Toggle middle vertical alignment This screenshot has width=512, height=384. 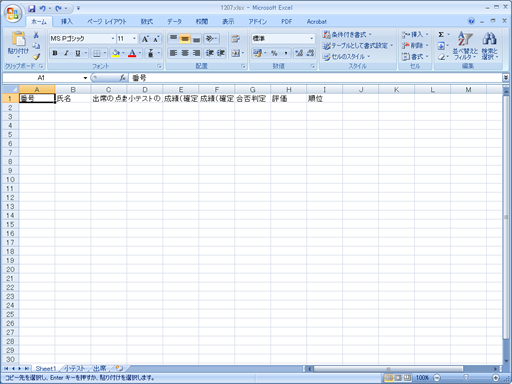click(x=185, y=39)
